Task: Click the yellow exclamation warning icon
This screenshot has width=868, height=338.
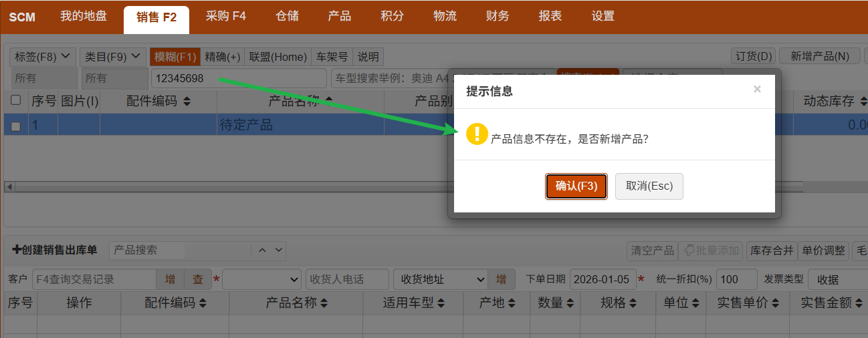Action: pos(477,134)
